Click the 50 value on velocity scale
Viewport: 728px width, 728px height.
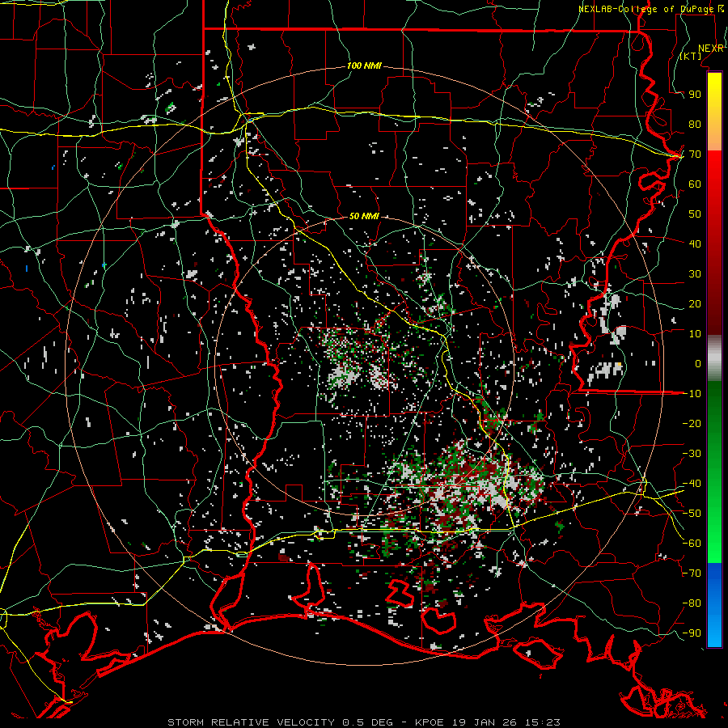tap(695, 214)
